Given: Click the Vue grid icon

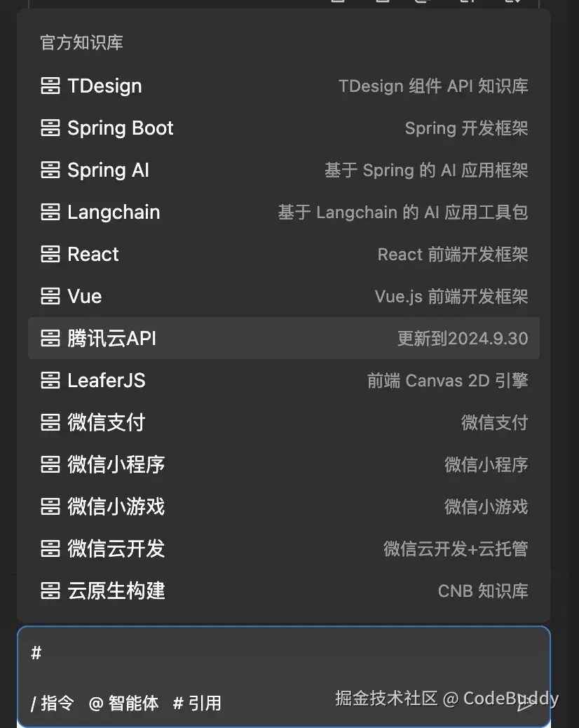Looking at the screenshot, I should click(50, 296).
